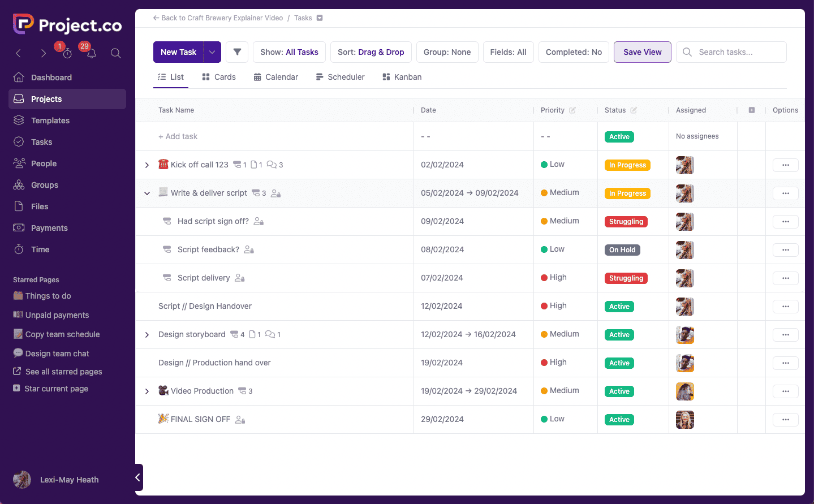Open the People section
Screen dimensions: 814x504
(x=44, y=163)
